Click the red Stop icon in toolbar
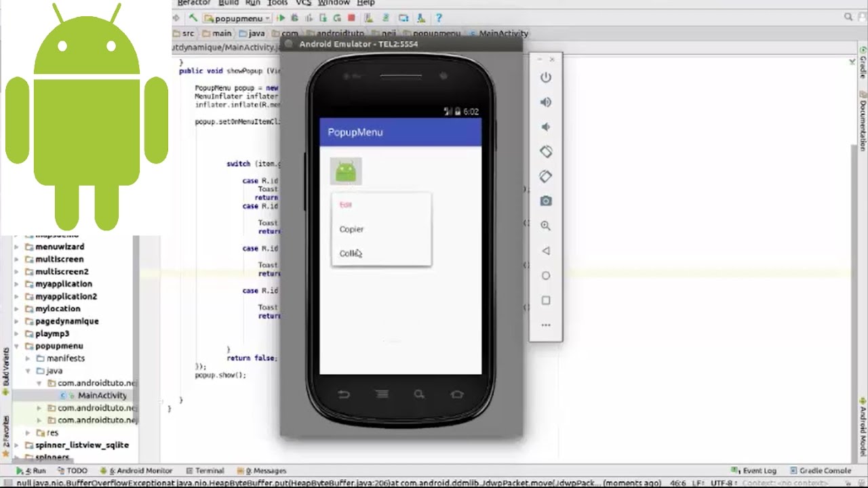This screenshot has width=868, height=488. (351, 18)
